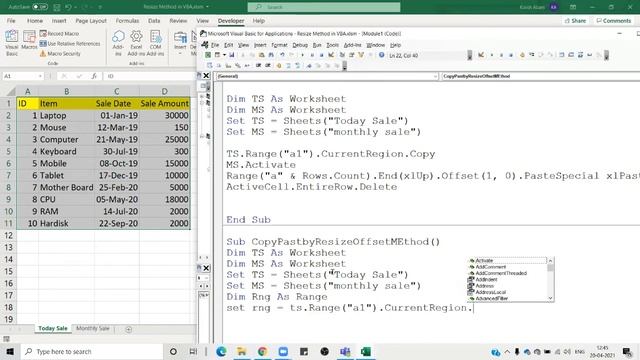Open the VBA Window menu
The width and height of the screenshot is (640, 360).
(376, 45)
